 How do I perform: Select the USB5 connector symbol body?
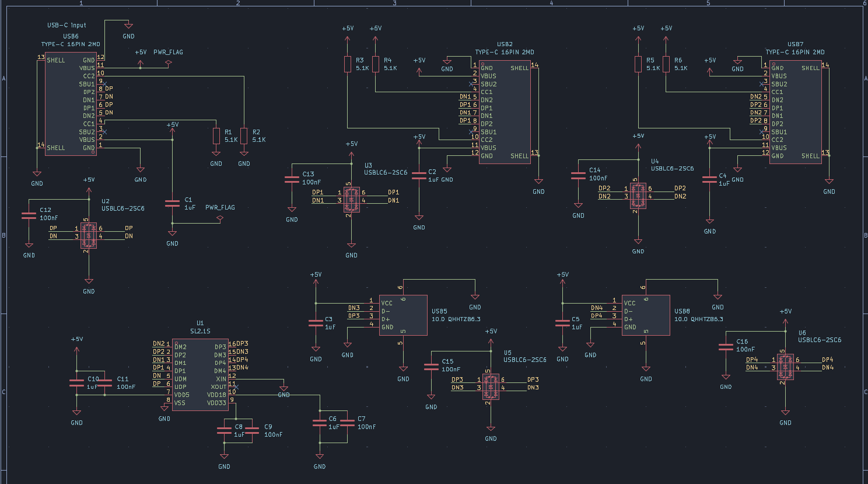tap(403, 315)
